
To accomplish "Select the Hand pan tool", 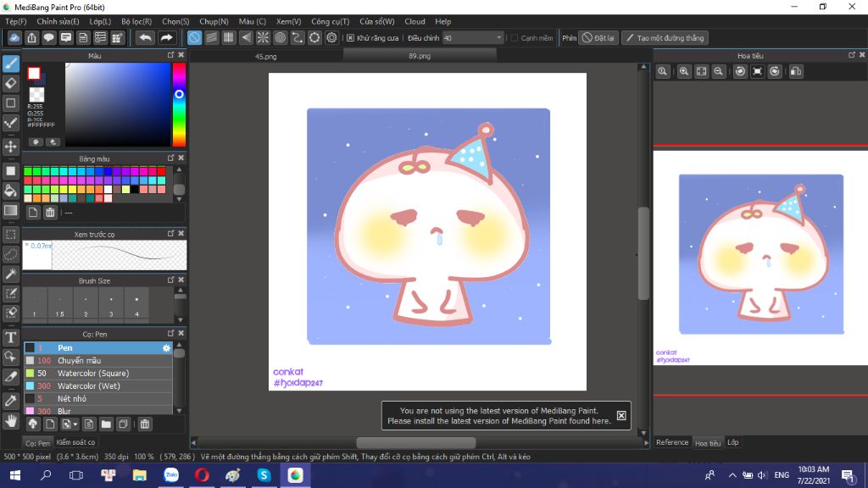I will pyautogui.click(x=10, y=421).
